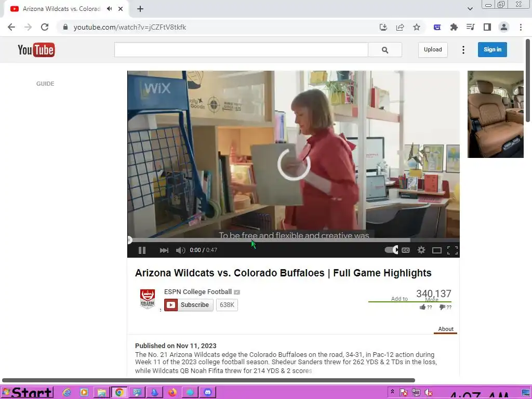Screen dimensions: 532x399
Task: Bookmark this tab with star
Action: 417,27
